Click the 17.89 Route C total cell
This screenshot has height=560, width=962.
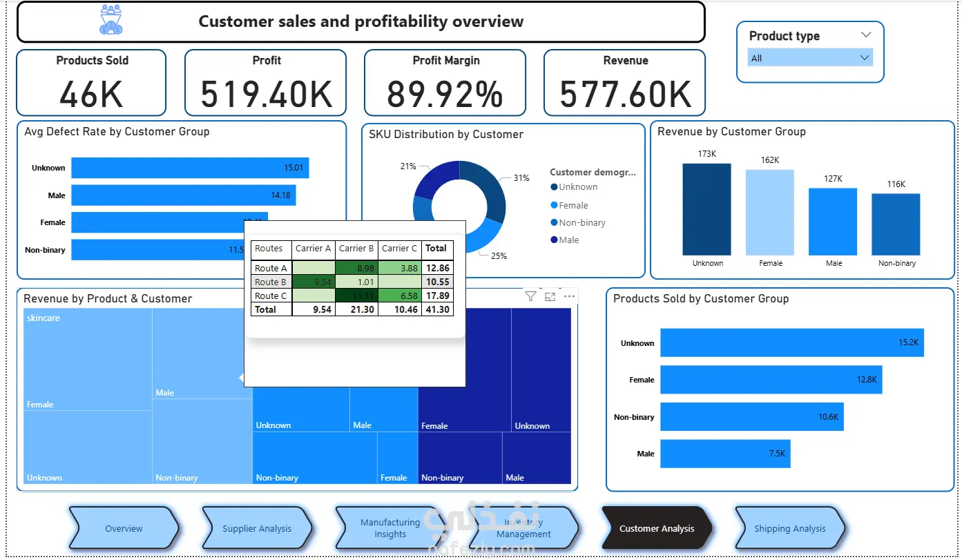pos(438,296)
